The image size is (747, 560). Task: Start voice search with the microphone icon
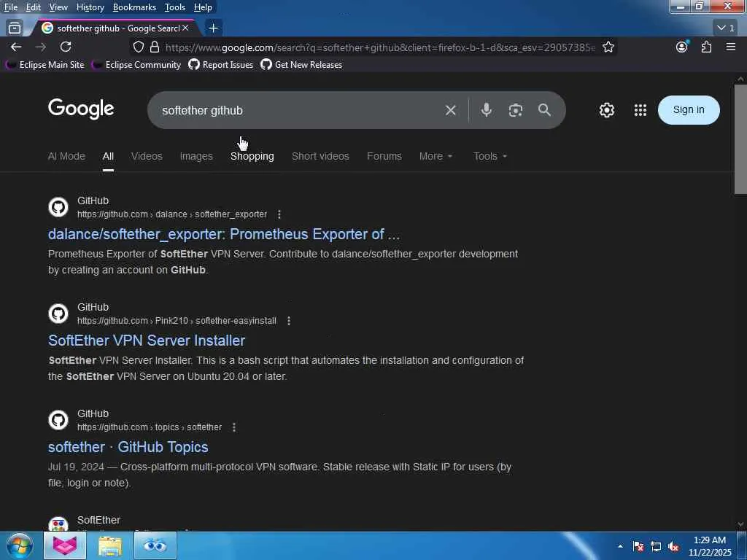coord(486,110)
